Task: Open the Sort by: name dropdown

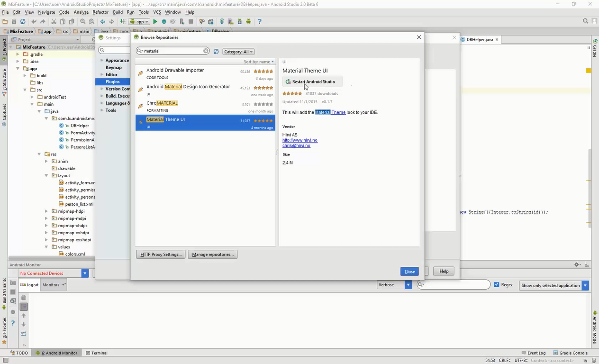Action: pyautogui.click(x=259, y=62)
